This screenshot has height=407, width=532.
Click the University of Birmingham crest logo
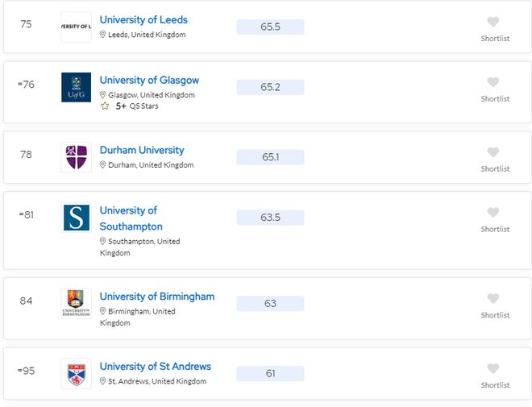[x=76, y=303]
